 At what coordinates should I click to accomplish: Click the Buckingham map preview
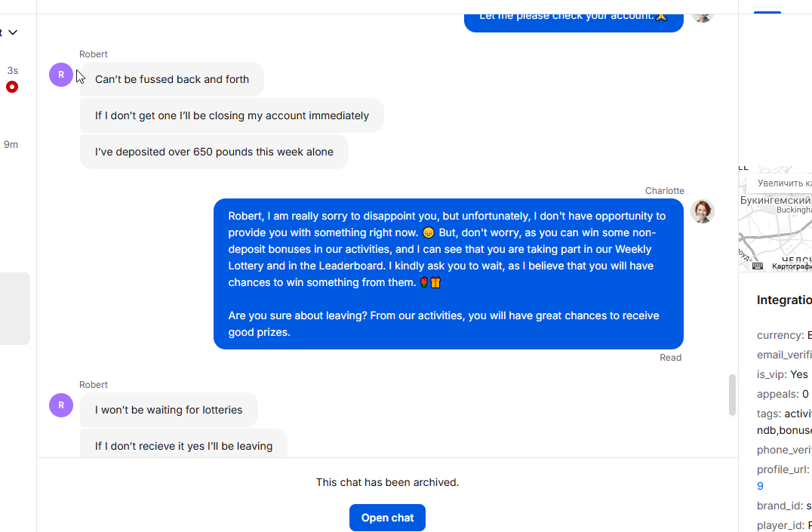777,226
